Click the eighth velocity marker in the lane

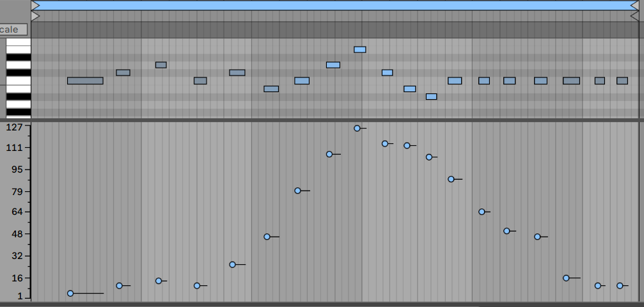pyautogui.click(x=329, y=154)
